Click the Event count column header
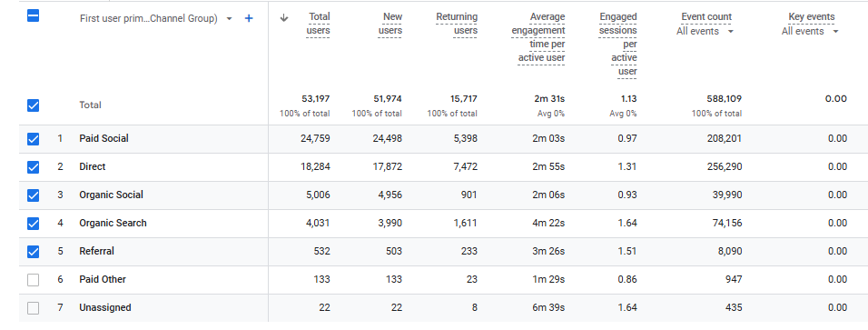The height and width of the screenshot is (330, 868). pos(706,17)
